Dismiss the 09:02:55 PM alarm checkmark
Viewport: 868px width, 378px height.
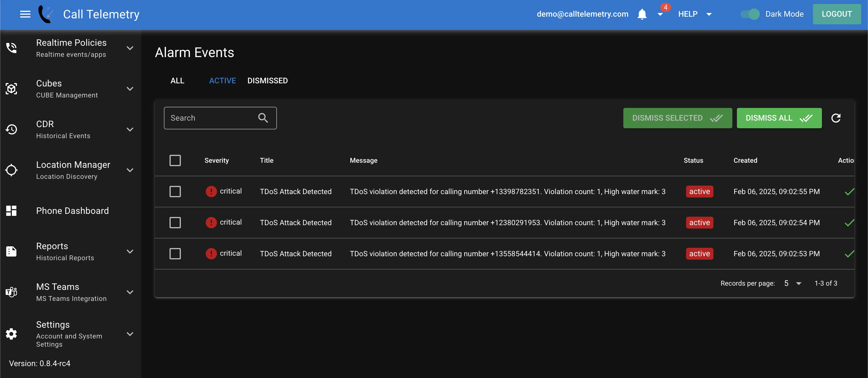coord(849,192)
